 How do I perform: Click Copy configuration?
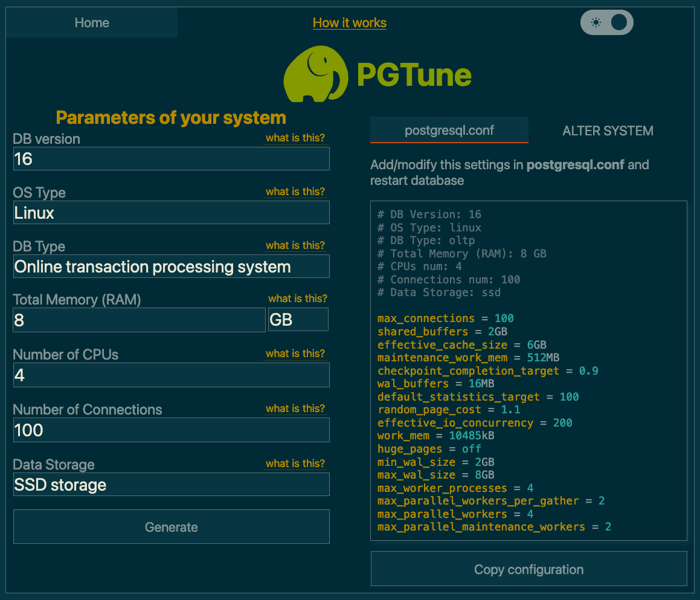point(528,569)
